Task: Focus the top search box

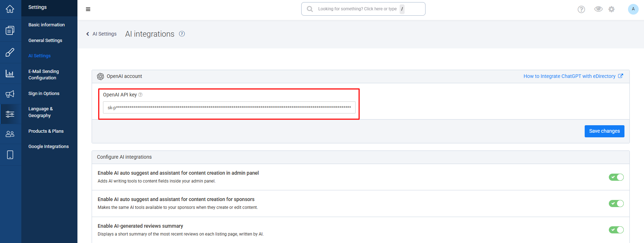Action: click(363, 9)
